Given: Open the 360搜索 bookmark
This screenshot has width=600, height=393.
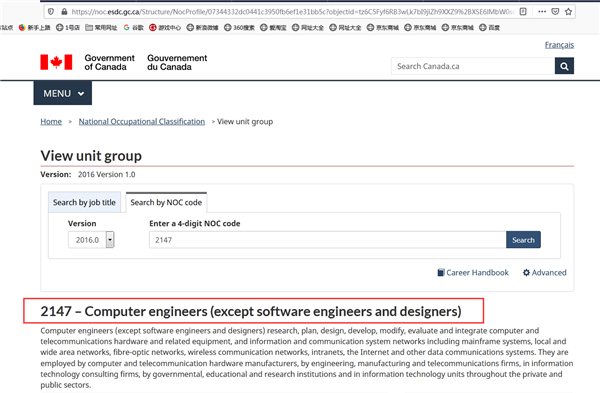Looking at the screenshot, I should [x=240, y=28].
